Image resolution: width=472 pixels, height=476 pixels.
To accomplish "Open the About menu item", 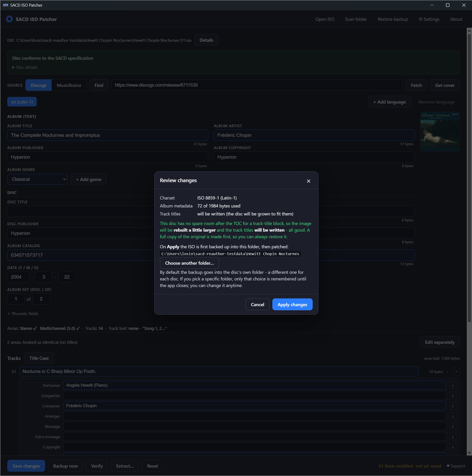I will 456,19.
